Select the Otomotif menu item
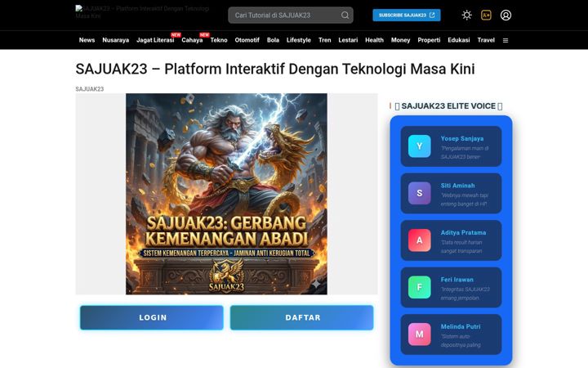This screenshot has height=368, width=588. click(247, 40)
